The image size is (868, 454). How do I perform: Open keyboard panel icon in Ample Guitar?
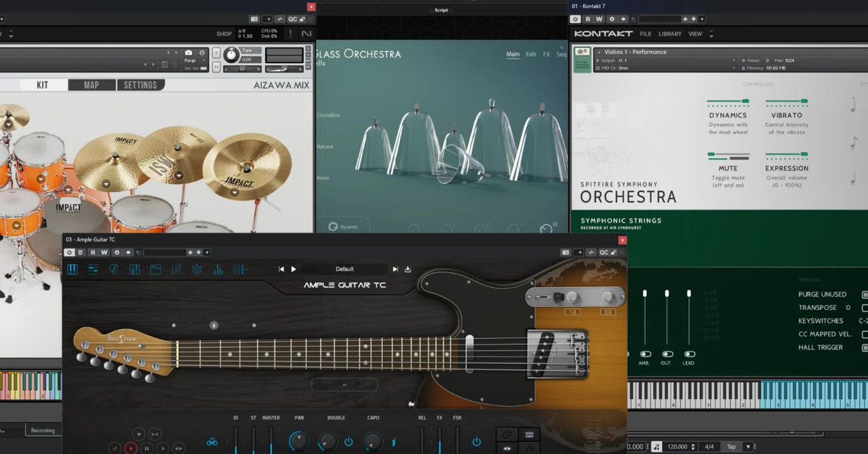(x=73, y=269)
